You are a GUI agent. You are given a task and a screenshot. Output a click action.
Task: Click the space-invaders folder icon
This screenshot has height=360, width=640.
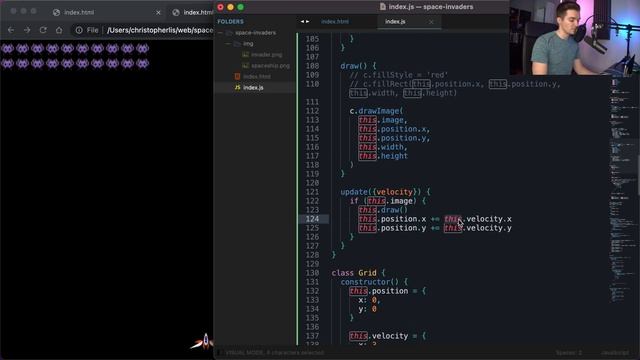229,33
